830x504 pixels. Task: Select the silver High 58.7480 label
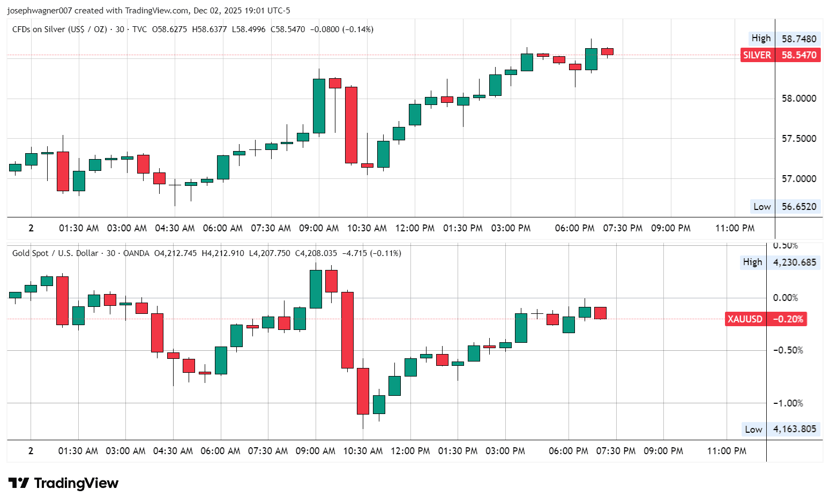point(784,39)
